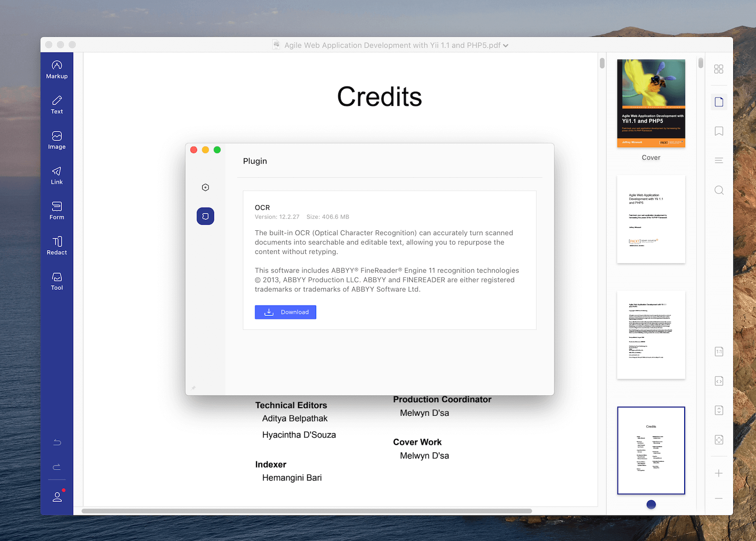Download the OCR plugin
The width and height of the screenshot is (756, 541).
tap(285, 312)
